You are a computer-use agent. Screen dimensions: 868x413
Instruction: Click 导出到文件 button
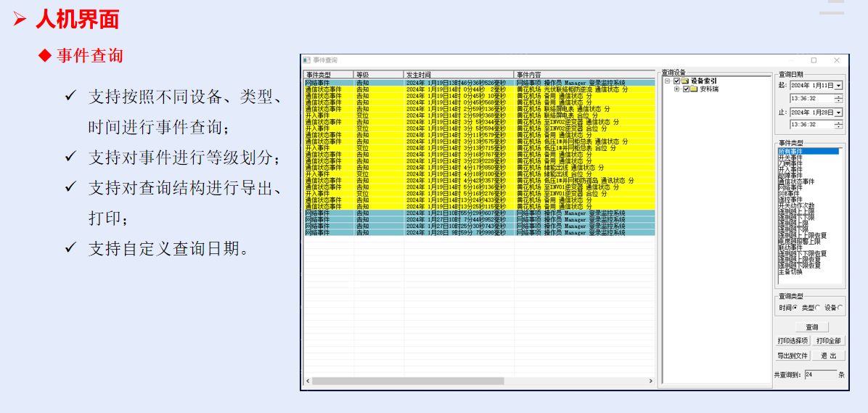[x=793, y=356]
